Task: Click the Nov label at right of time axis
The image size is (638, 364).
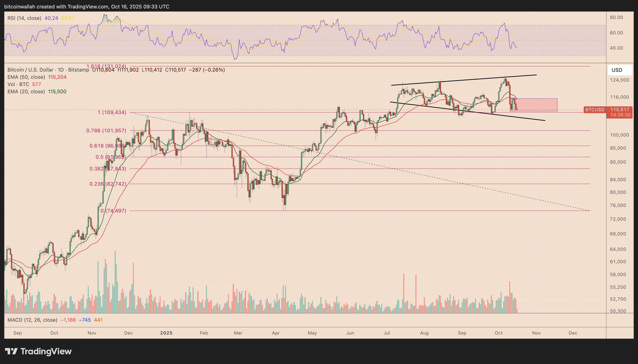Action: click(x=536, y=333)
